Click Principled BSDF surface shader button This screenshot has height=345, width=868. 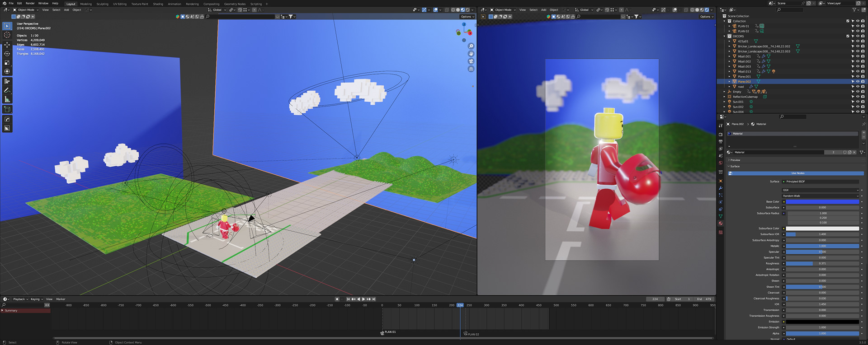(x=821, y=182)
